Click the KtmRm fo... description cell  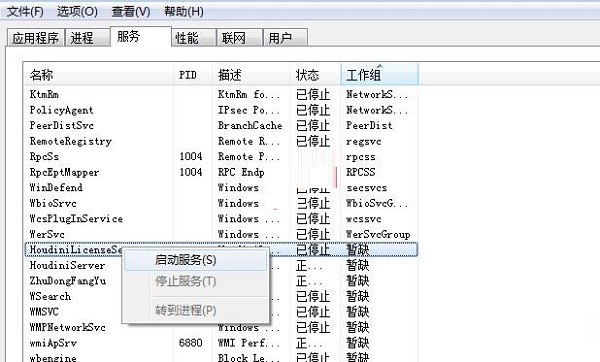(x=249, y=95)
